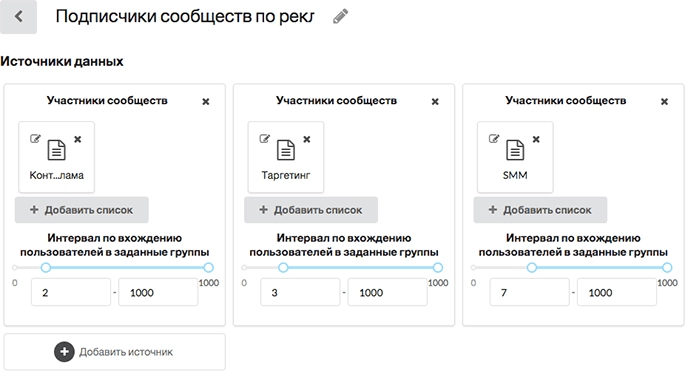
Task: Delete the Конт...лама list with its x
Action: (78, 139)
